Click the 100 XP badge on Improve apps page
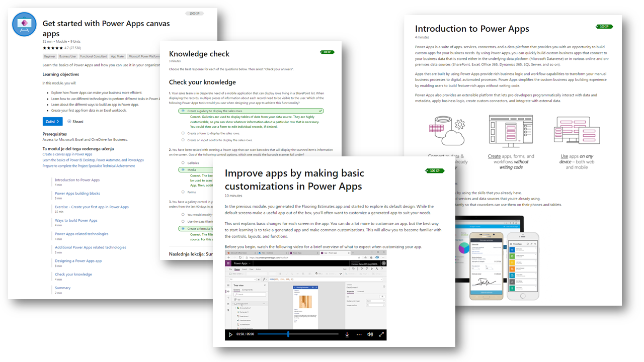 435,171
